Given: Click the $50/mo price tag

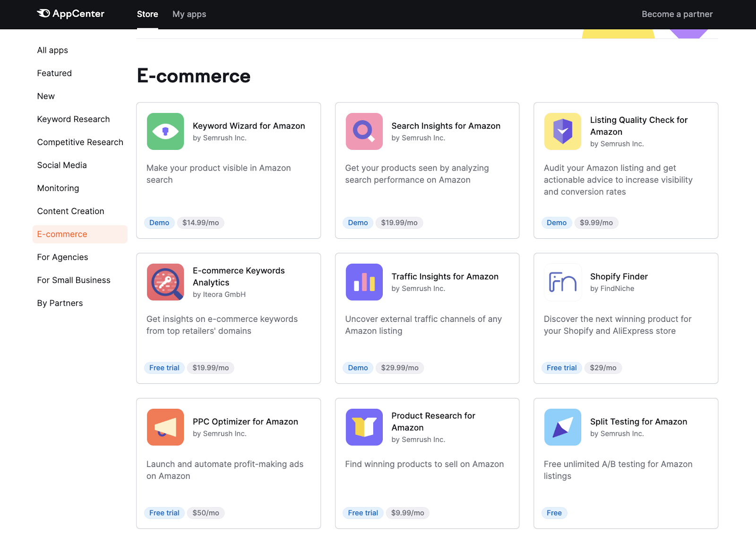Looking at the screenshot, I should pos(206,513).
